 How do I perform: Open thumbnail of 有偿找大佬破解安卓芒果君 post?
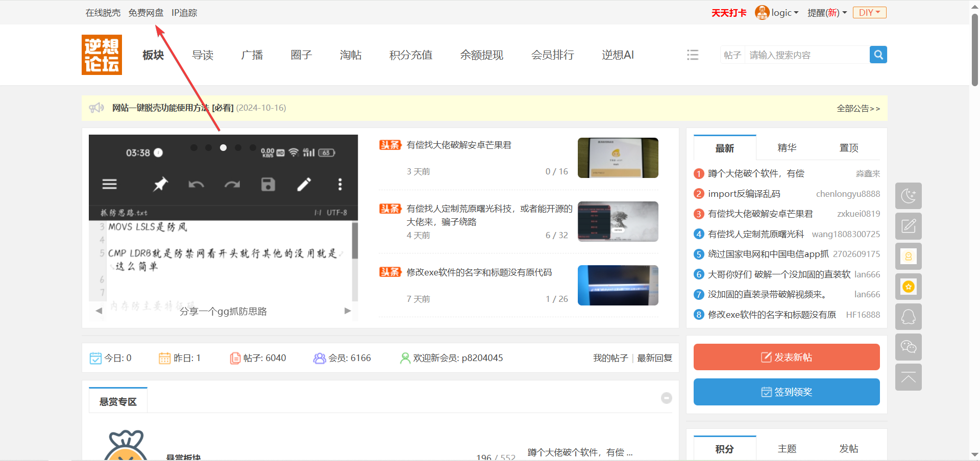[x=618, y=158]
